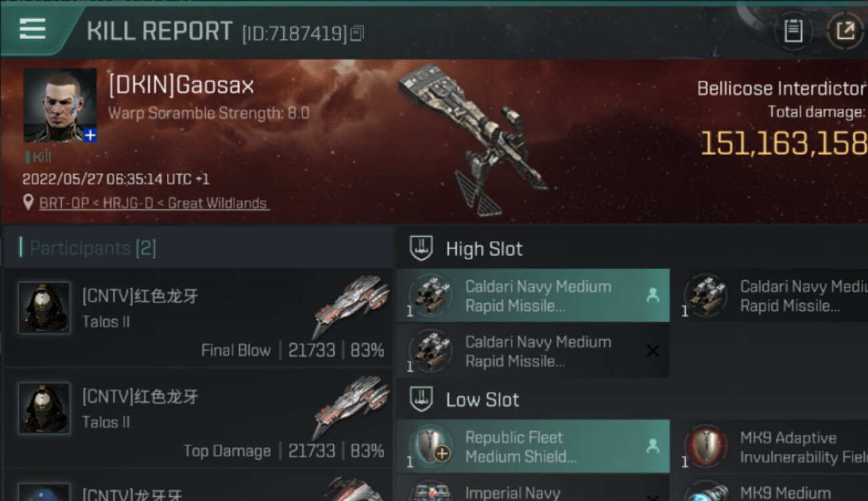The image size is (868, 501).
Task: Click the X on the Caldari Navy launcher
Action: coord(652,351)
